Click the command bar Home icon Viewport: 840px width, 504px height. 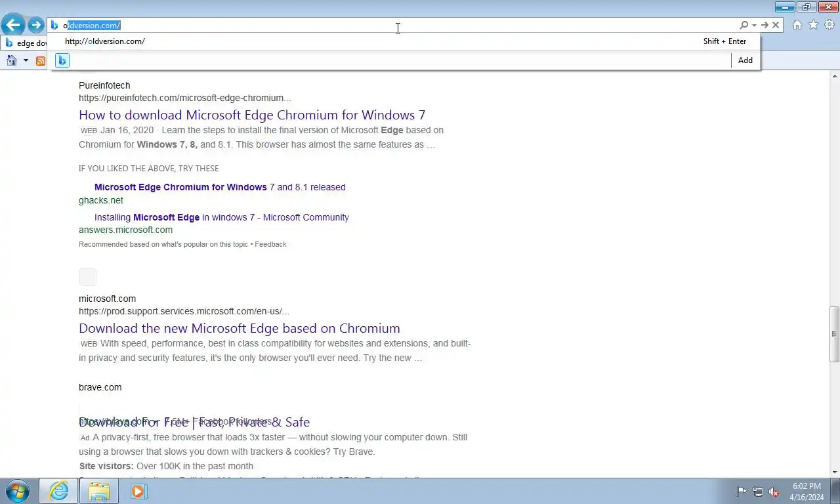[11, 60]
